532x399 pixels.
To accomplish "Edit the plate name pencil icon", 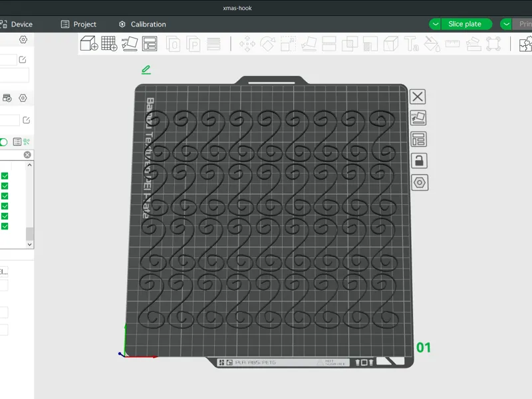I will 146,70.
